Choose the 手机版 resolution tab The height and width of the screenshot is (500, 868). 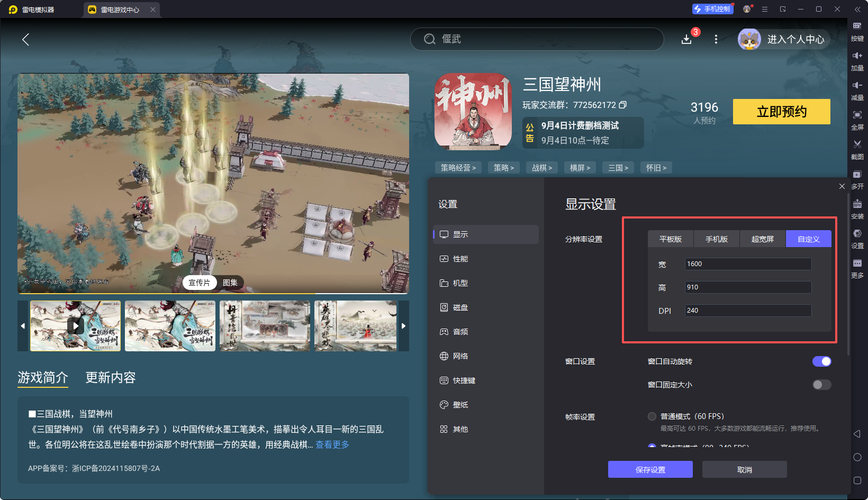(x=717, y=239)
